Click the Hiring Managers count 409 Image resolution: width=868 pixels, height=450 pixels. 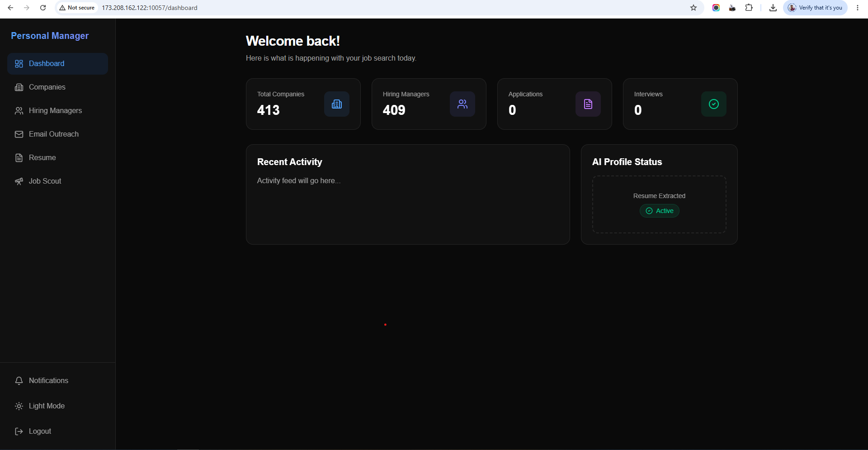(x=394, y=110)
